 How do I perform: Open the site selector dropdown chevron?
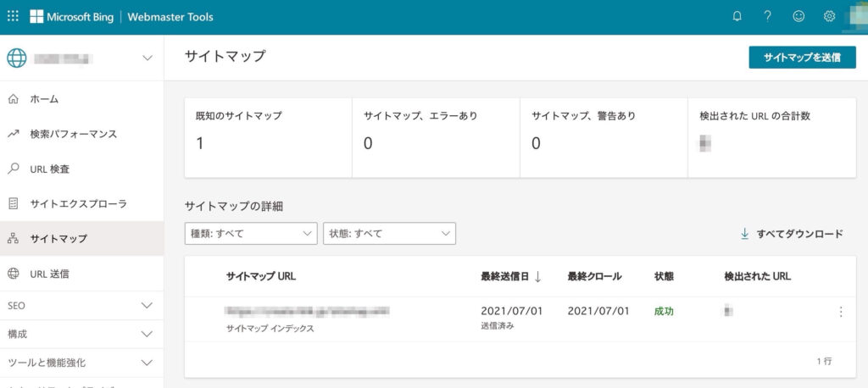147,58
